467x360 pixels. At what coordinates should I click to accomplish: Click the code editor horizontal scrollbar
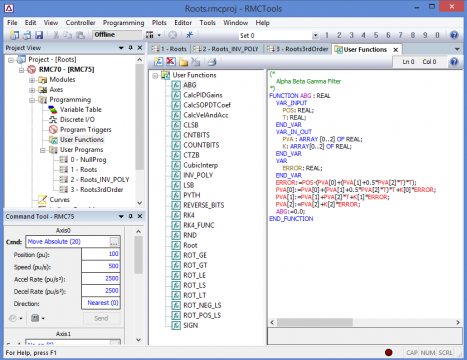365,322
